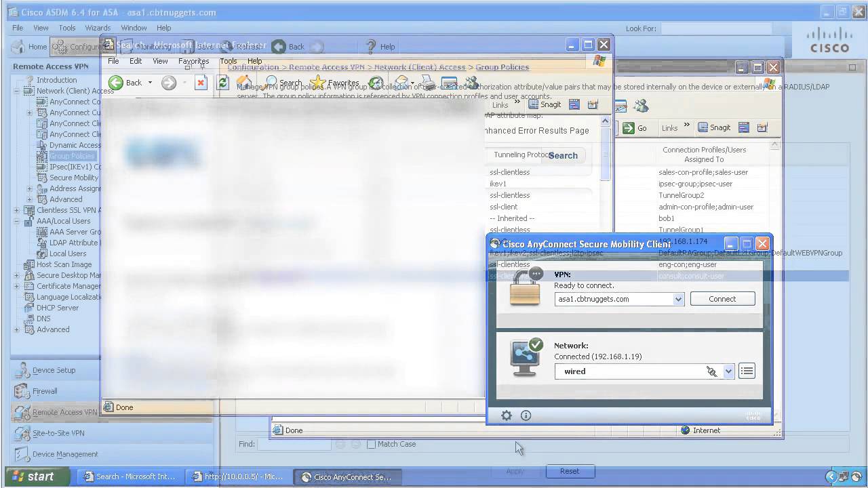
Task: Open the wired network dropdown arrow
Action: point(728,371)
